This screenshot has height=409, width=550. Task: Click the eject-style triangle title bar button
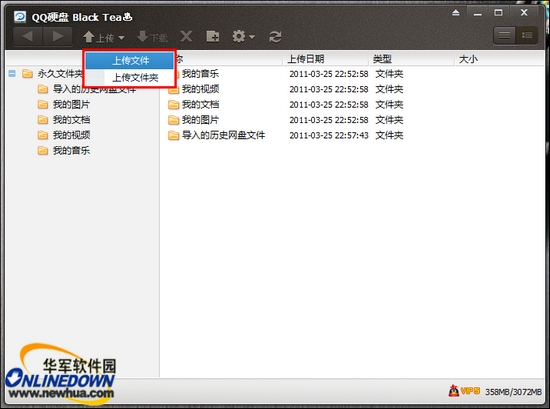456,13
